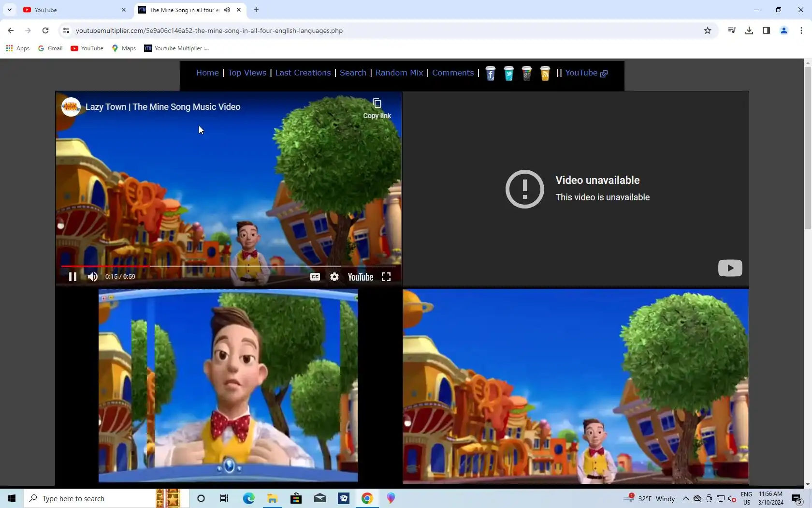Open Top Views link
The width and height of the screenshot is (812, 508).
[247, 73]
